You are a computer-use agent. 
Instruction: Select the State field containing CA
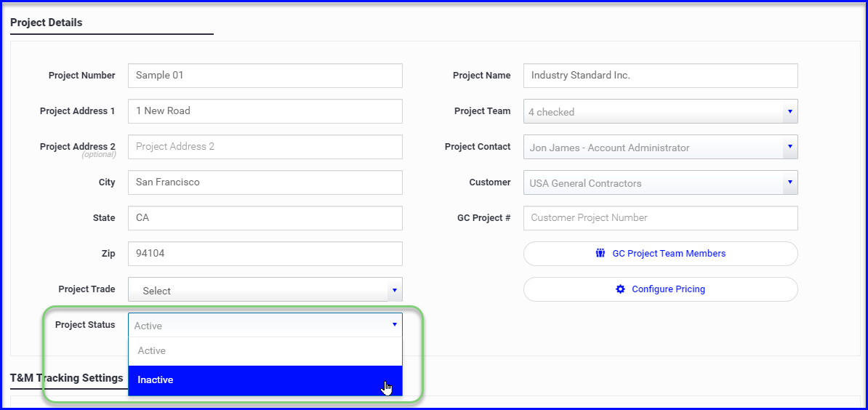tap(265, 218)
